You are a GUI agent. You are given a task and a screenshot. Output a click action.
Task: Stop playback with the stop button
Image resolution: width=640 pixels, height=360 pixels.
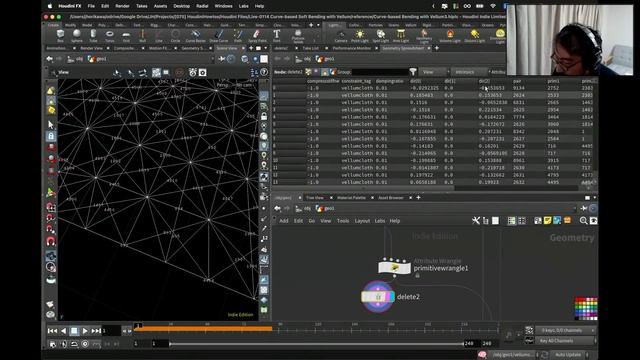[x=74, y=331]
